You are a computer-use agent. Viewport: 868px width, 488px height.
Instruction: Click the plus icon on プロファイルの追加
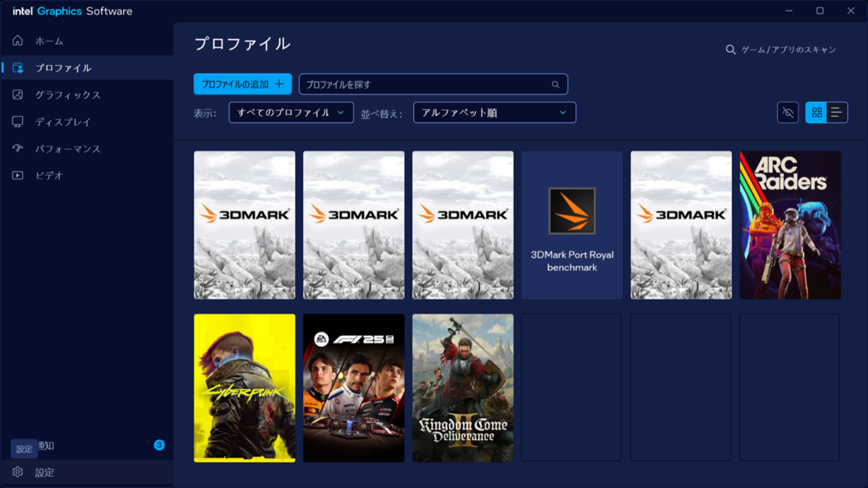click(x=279, y=84)
